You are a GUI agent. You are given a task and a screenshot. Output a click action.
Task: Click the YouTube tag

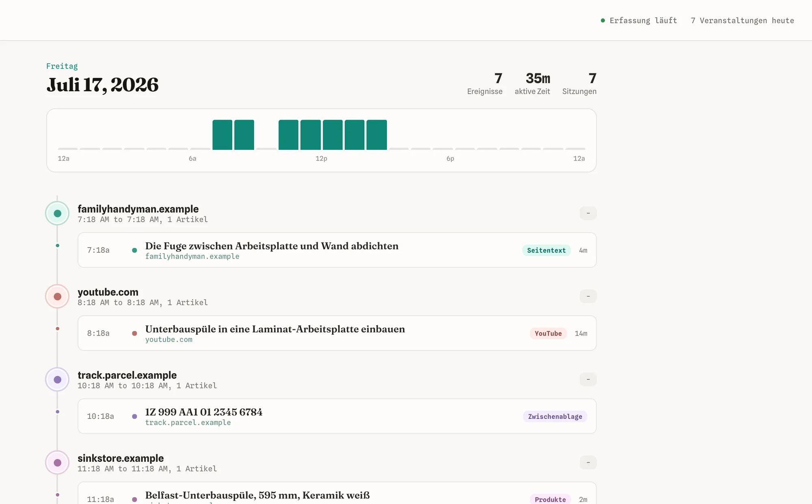pyautogui.click(x=548, y=334)
